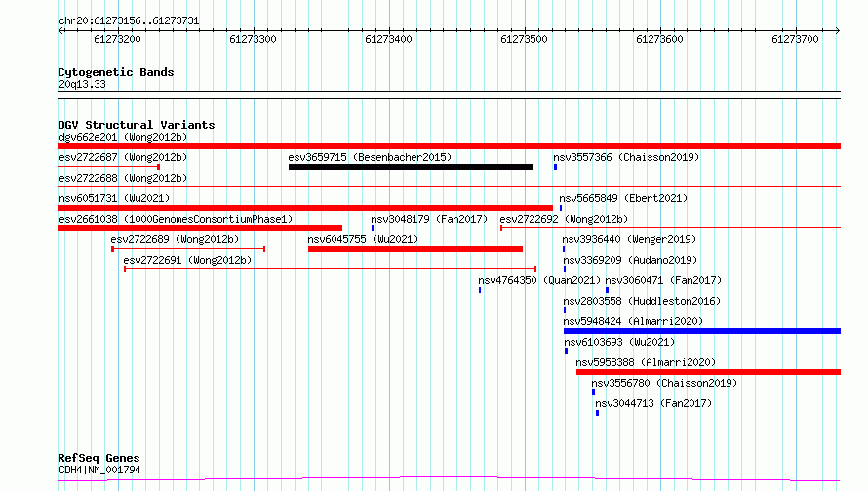Click the red bar under nsv5958388
The image size is (868, 491).
pyautogui.click(x=709, y=372)
